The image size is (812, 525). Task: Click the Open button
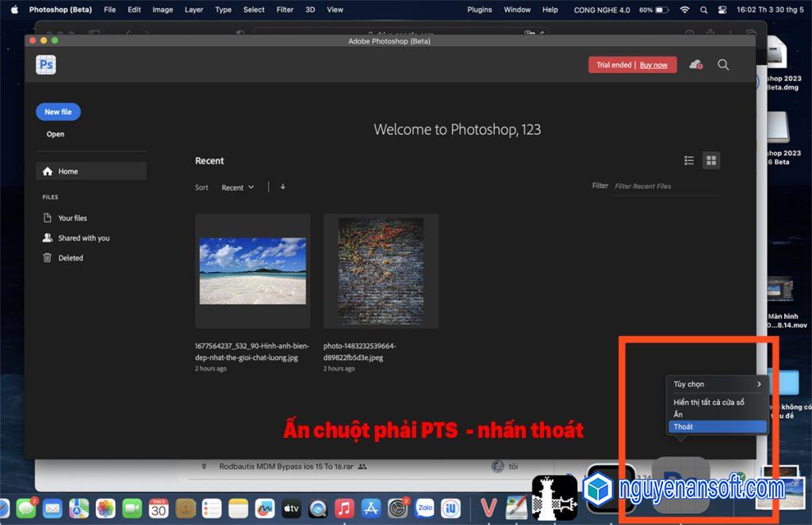click(x=56, y=134)
